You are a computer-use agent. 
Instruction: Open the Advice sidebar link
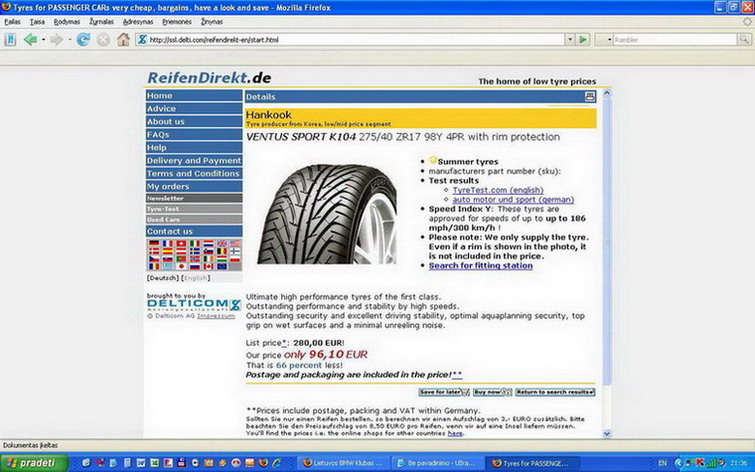(x=194, y=108)
